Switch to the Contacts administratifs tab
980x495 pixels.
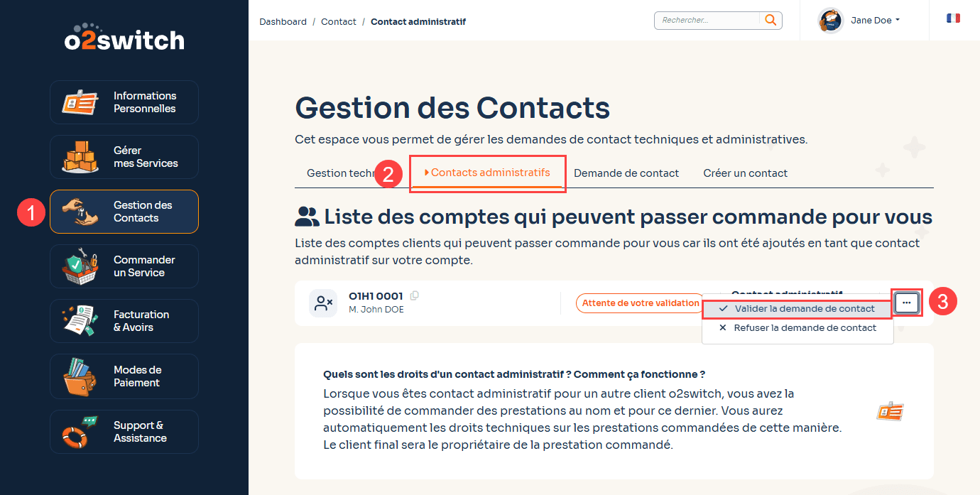point(488,173)
